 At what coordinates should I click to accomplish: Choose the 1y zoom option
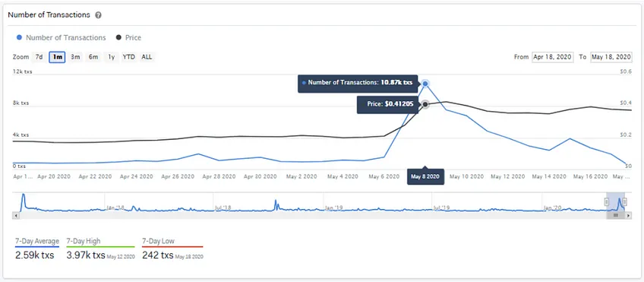tap(112, 57)
